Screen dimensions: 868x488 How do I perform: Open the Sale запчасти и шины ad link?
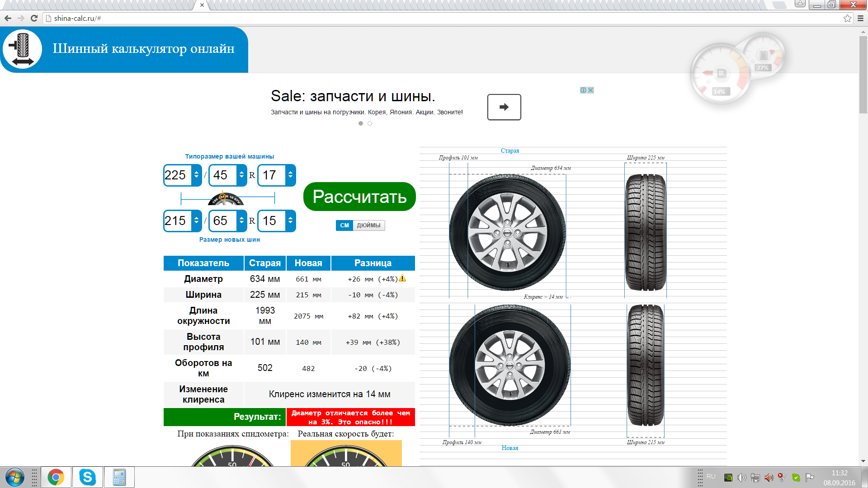353,96
